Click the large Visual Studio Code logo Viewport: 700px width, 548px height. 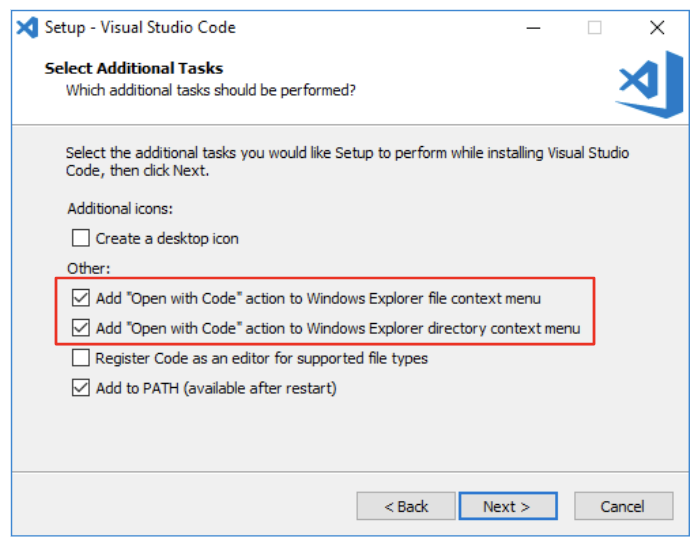click(x=650, y=85)
